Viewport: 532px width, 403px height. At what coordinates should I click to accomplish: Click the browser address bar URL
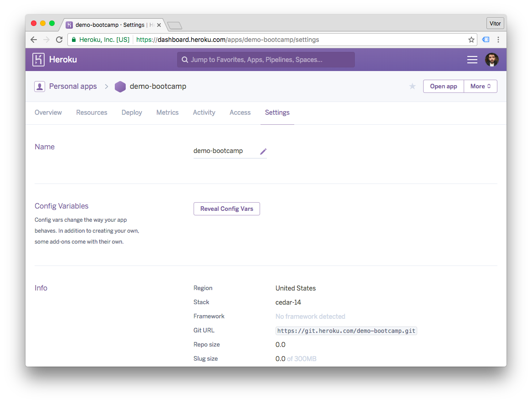(228, 40)
